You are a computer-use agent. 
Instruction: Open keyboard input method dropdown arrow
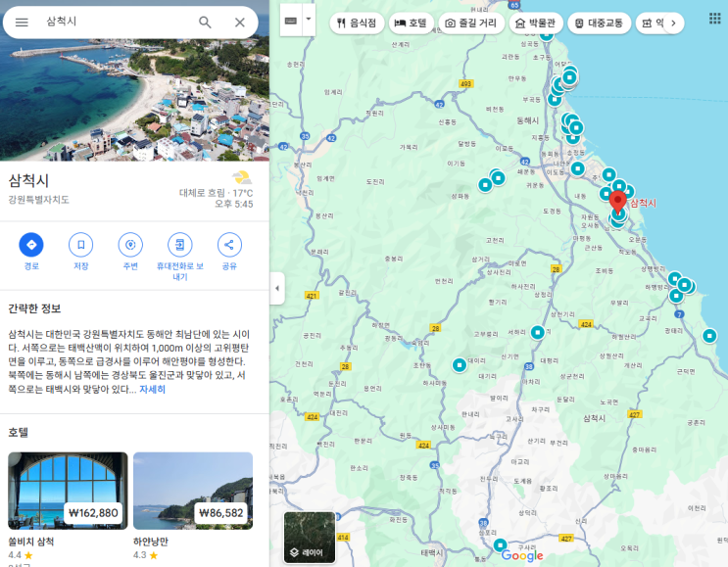tap(309, 20)
